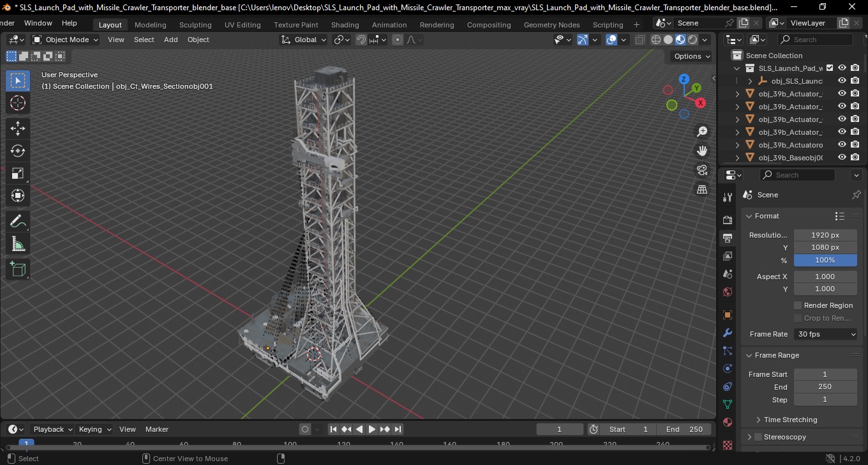The width and height of the screenshot is (868, 465).
Task: Switch to the Modeling workspace tab
Action: click(x=151, y=25)
